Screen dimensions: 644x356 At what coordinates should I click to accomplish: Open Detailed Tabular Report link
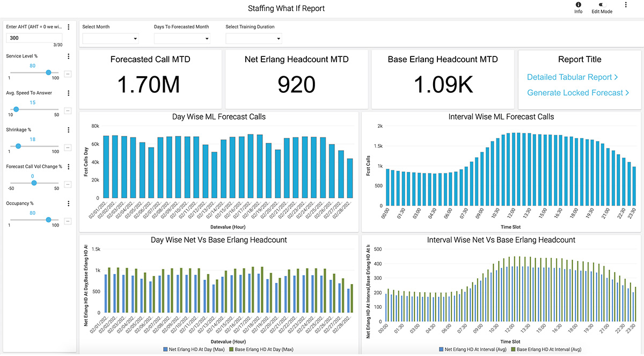pos(573,77)
